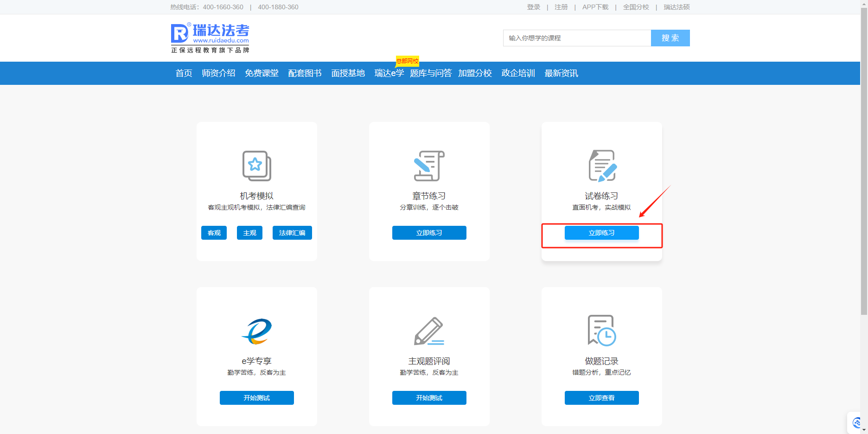Click the 试卷练习 paper and pencil icon
Screen dimensions: 868x434
coord(602,166)
